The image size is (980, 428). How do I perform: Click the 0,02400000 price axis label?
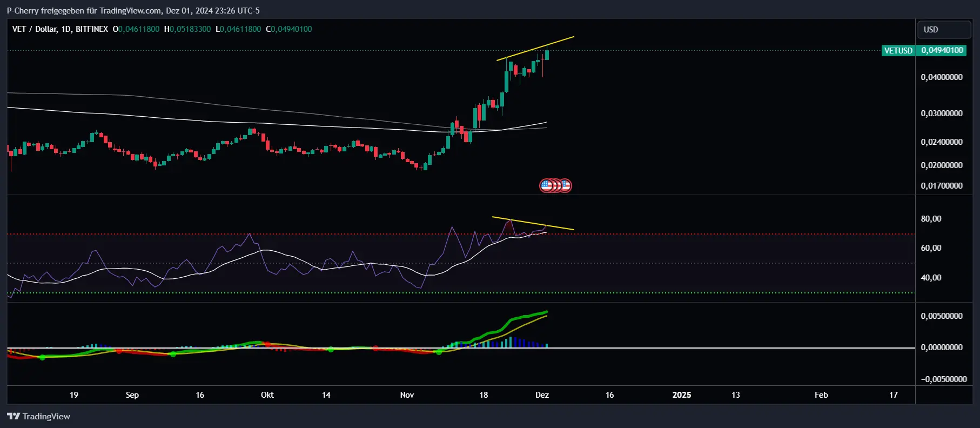pos(942,142)
